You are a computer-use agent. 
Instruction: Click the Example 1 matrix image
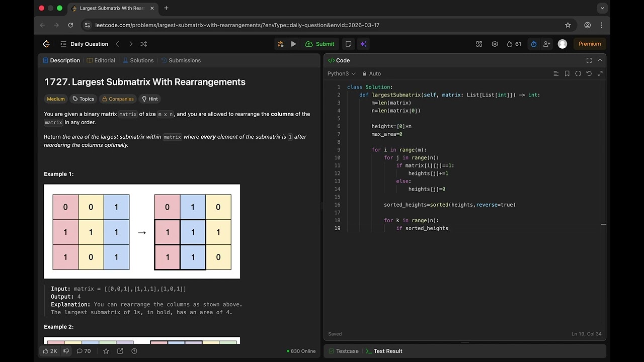click(142, 231)
